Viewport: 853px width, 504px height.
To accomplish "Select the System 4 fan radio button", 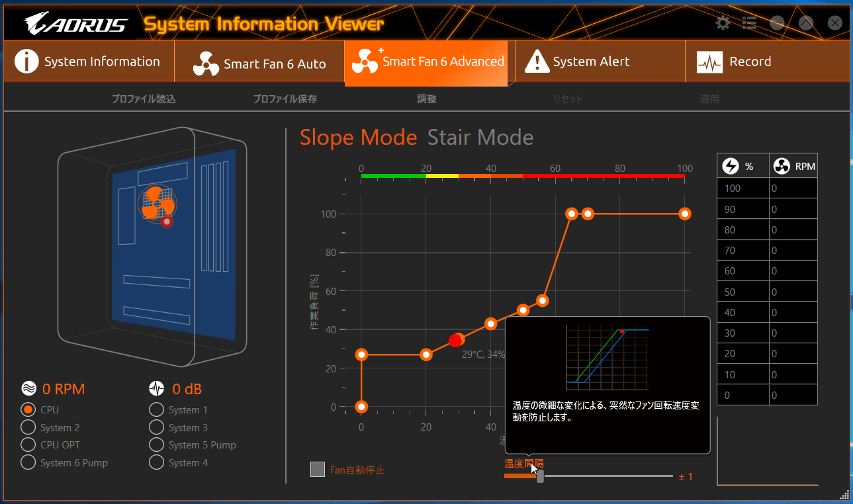I will 157,462.
